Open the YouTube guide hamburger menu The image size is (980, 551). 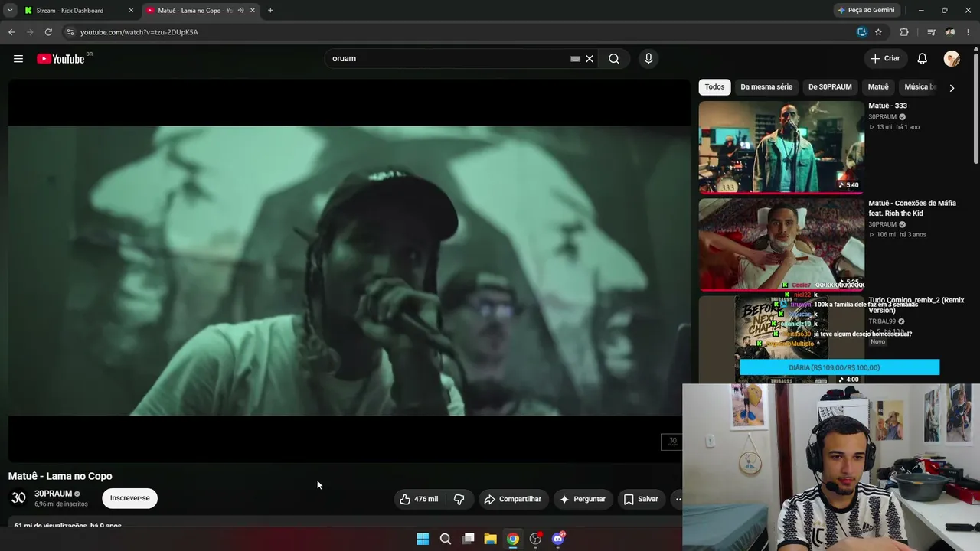(x=18, y=59)
